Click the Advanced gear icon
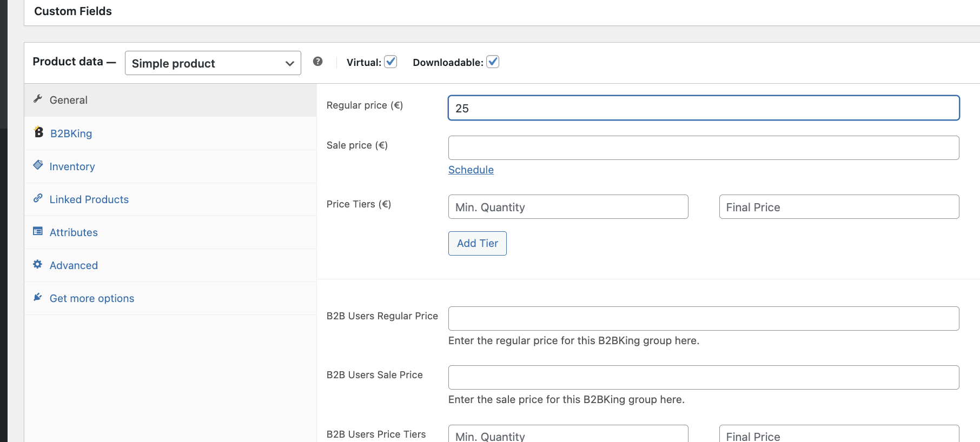 coord(38,264)
